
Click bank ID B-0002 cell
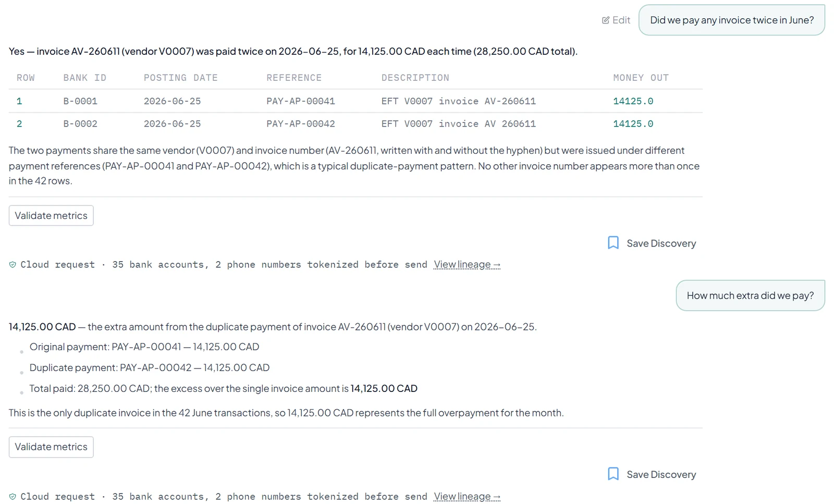(x=80, y=124)
